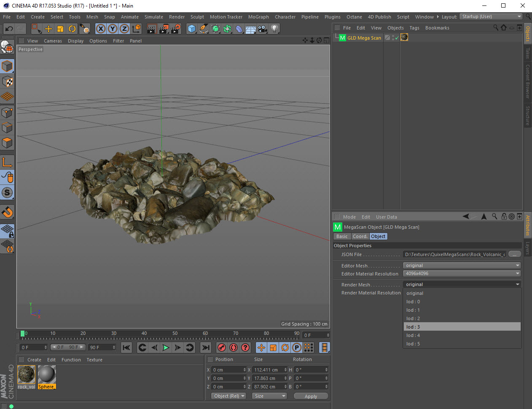Toggle Autokeying button
Image resolution: width=532 pixels, height=409 pixels.
tap(234, 348)
